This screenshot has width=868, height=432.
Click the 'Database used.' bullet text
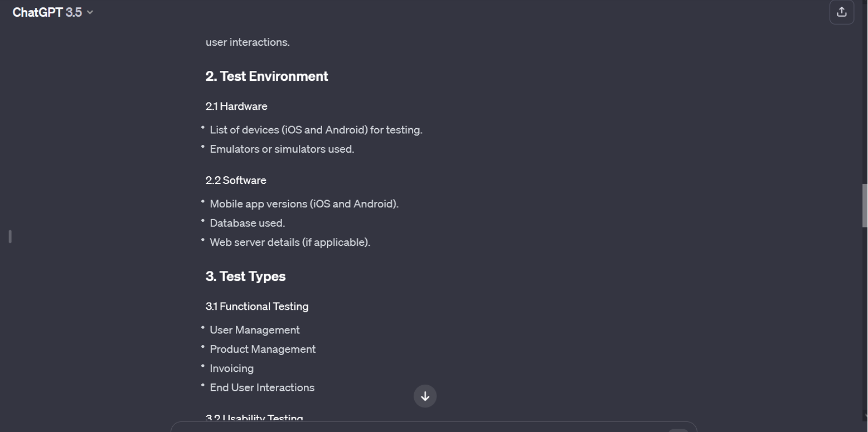pos(247,223)
